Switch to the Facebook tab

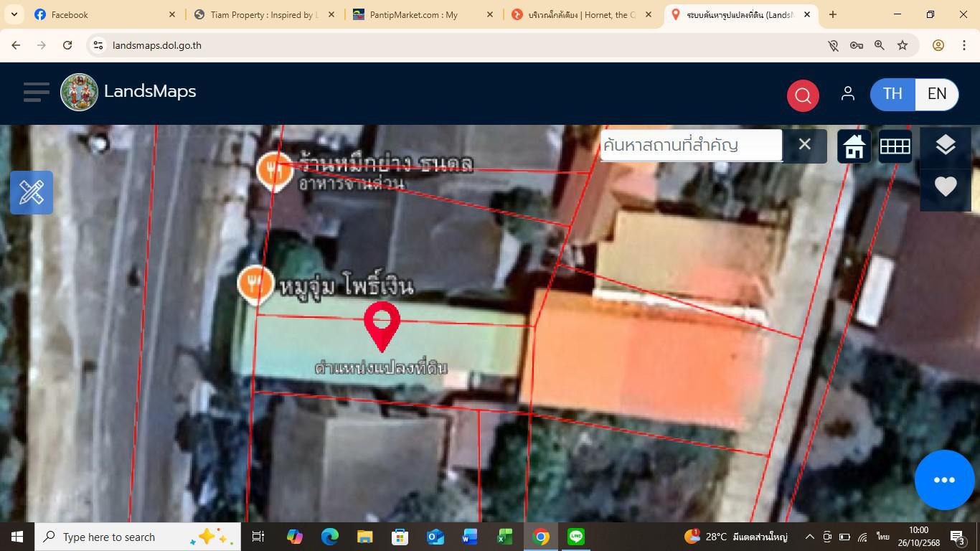100,14
